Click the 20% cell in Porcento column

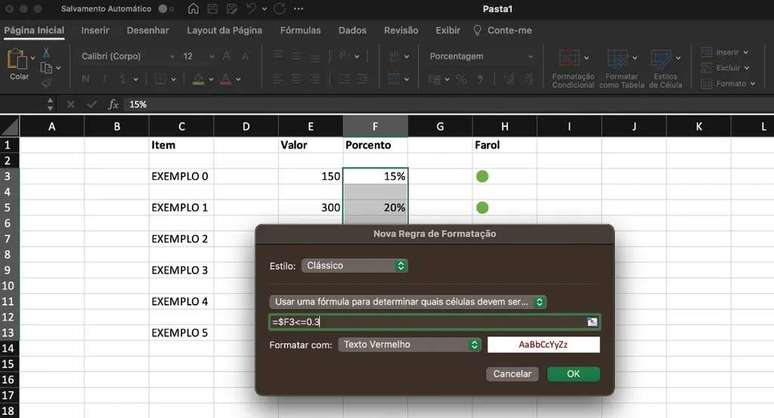pos(376,208)
